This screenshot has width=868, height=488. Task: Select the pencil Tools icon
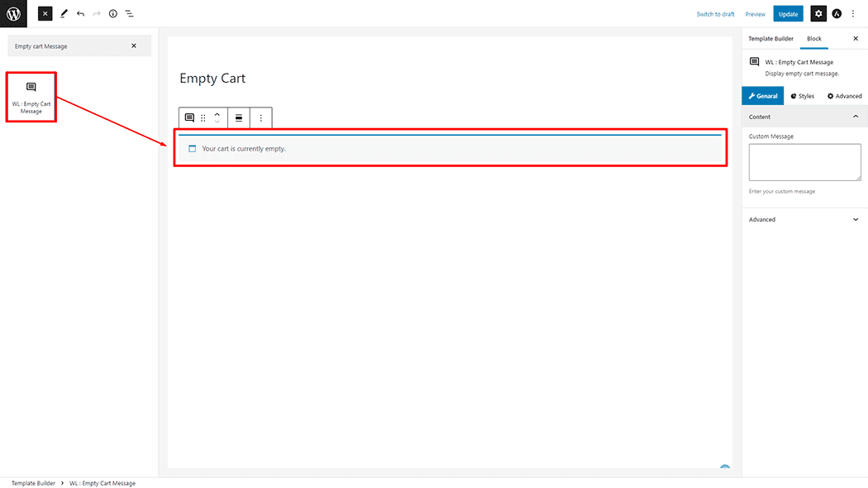coord(64,13)
